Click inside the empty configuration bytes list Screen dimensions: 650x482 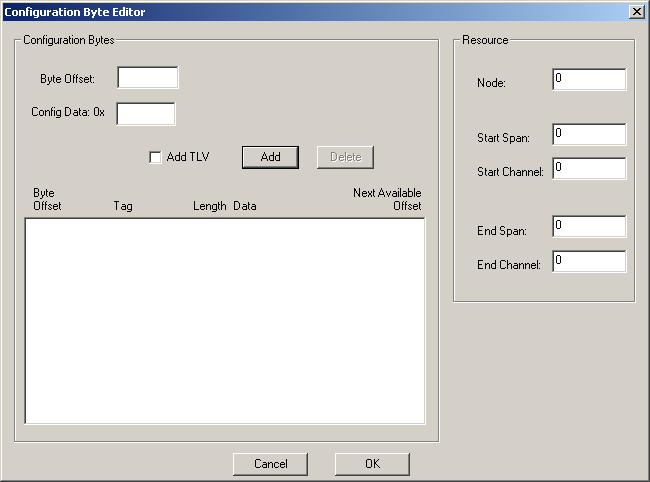(x=224, y=320)
